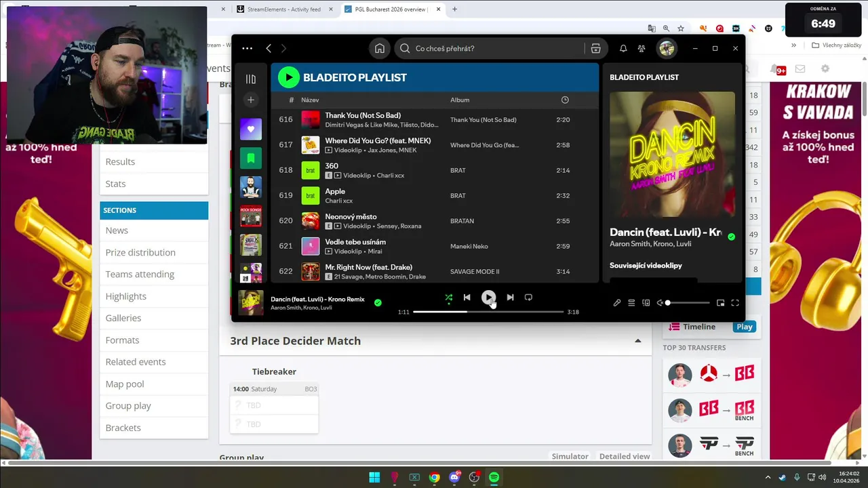Switch to PGL Bucharest 2026 overview tab

[x=392, y=9]
